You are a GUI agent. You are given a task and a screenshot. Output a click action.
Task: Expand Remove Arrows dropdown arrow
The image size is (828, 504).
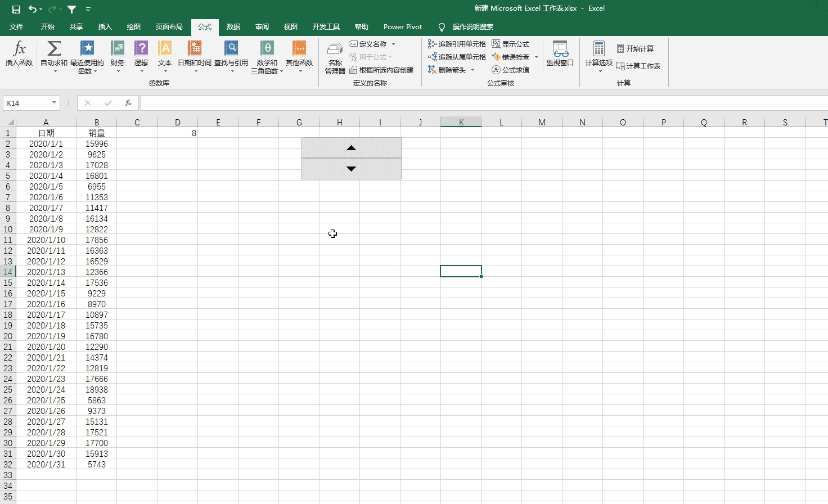(472, 70)
